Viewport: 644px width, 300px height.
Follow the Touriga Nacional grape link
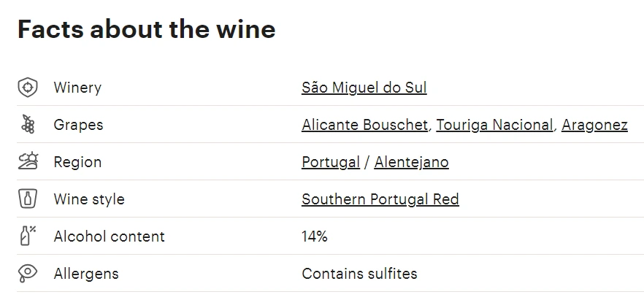[494, 125]
